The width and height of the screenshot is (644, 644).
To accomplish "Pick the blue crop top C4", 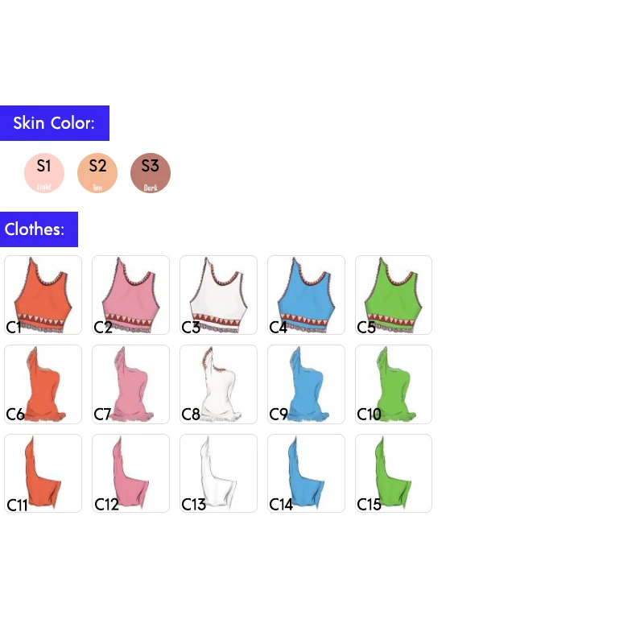I will (307, 295).
